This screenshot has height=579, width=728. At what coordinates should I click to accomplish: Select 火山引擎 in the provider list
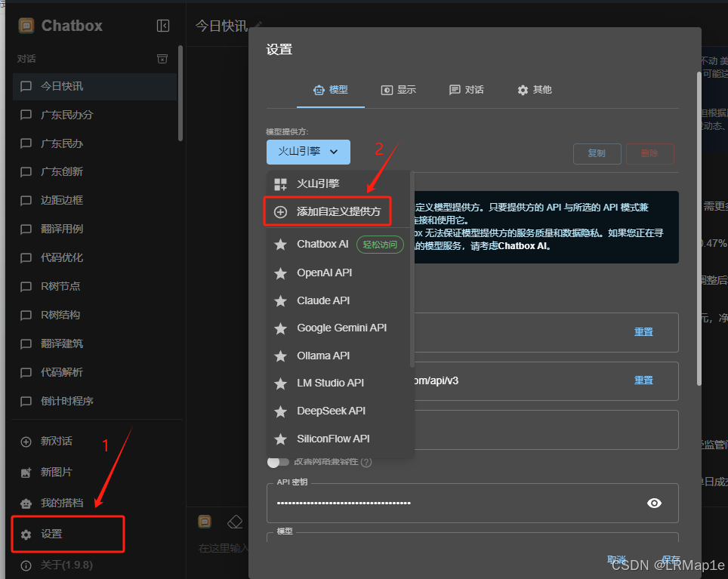(x=339, y=183)
